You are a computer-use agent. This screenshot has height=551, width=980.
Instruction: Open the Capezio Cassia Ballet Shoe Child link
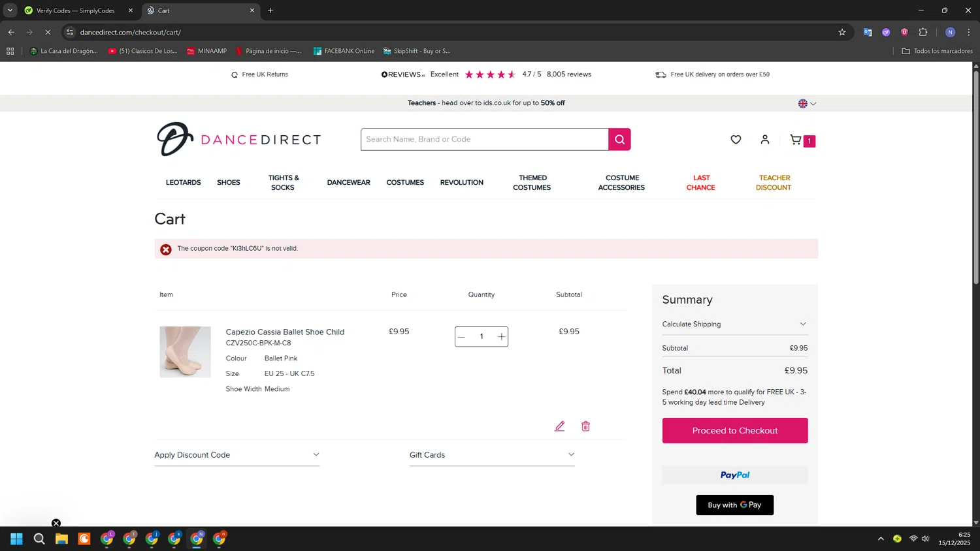tap(285, 332)
